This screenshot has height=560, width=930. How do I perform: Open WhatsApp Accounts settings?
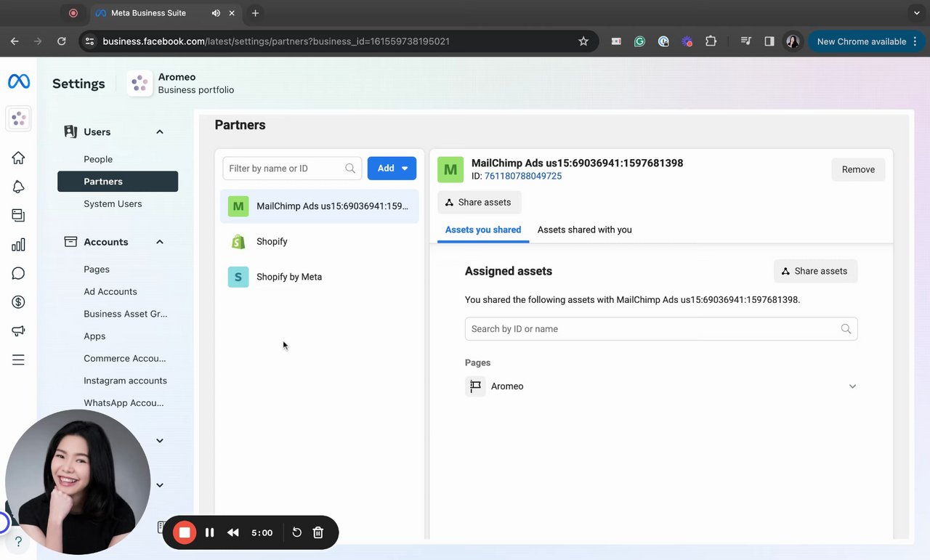coord(124,403)
